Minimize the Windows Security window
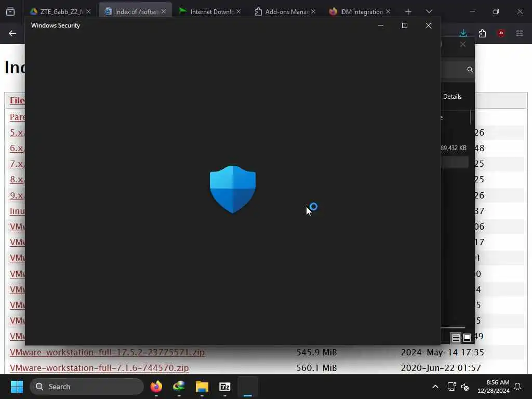Screen dimensions: 532x399 point(381,25)
